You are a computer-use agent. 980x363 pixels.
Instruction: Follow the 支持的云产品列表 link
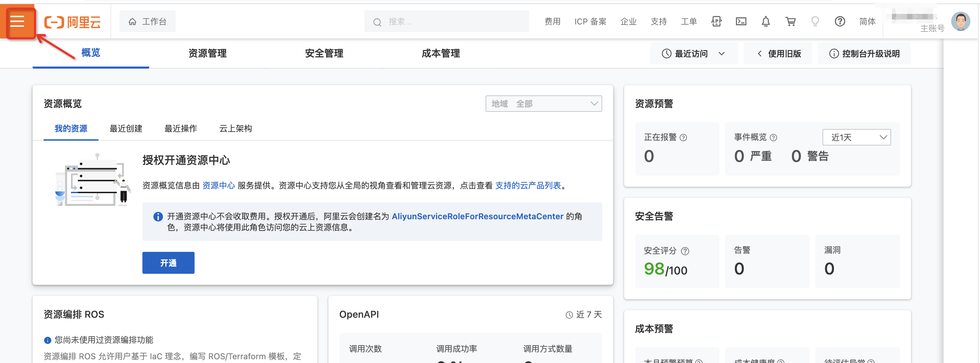528,185
